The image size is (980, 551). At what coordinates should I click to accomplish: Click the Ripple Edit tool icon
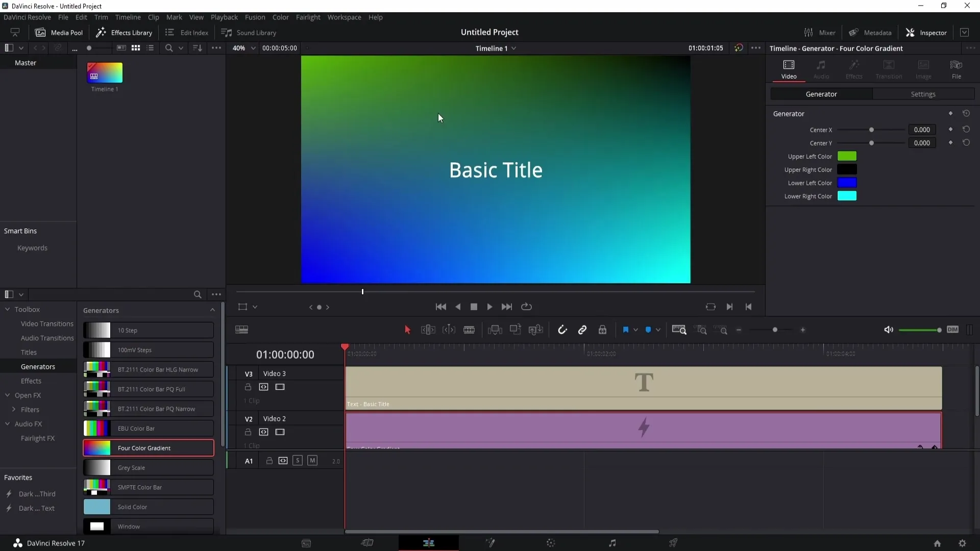coord(427,330)
